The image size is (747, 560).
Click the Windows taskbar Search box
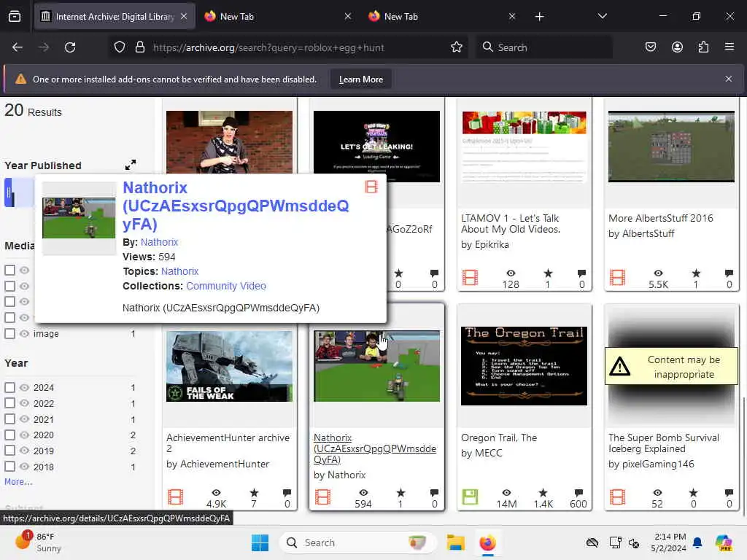[x=357, y=542]
